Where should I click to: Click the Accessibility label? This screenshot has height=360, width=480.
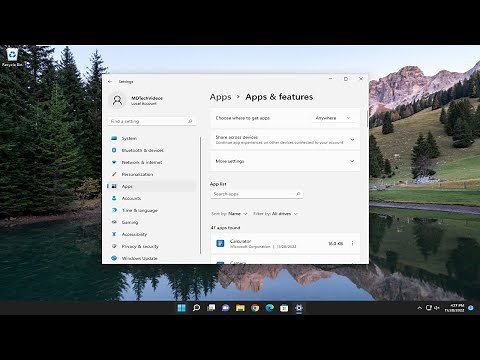pos(134,234)
